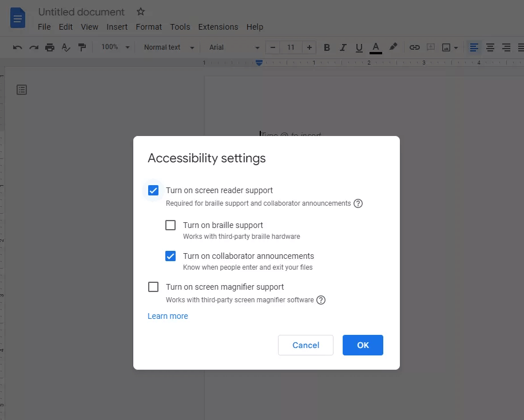Click the Undo icon
This screenshot has width=524, height=420.
(x=18, y=47)
